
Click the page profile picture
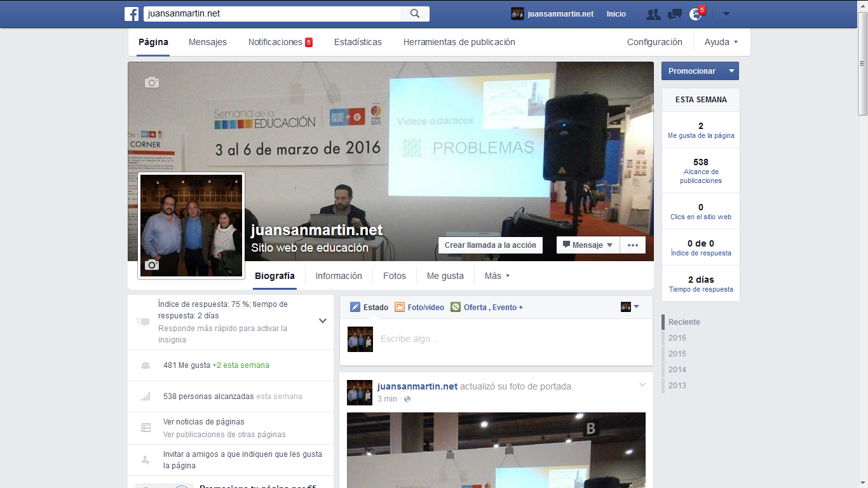[191, 225]
